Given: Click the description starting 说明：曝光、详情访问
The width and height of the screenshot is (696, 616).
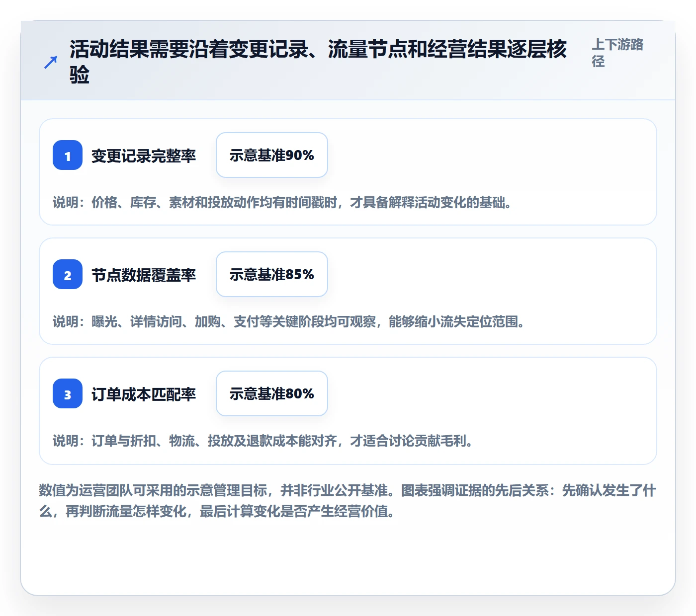Looking at the screenshot, I should tap(289, 321).
